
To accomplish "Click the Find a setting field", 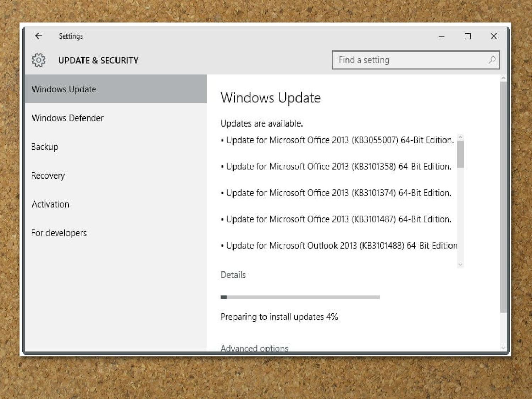I will 416,60.
